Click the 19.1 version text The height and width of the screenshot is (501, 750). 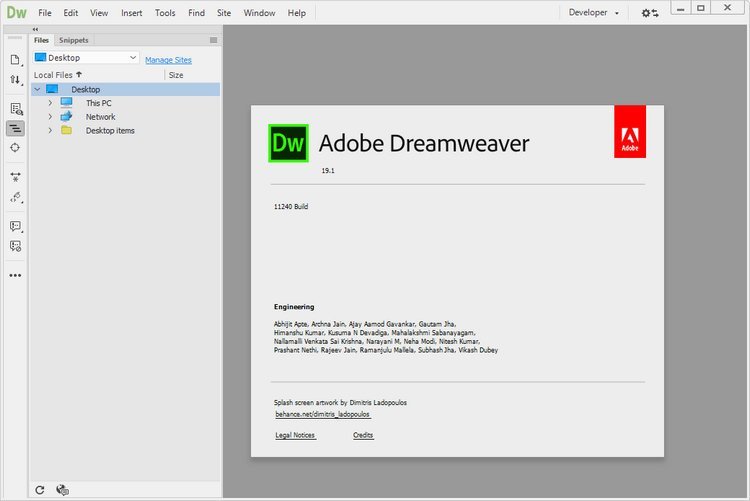[328, 170]
